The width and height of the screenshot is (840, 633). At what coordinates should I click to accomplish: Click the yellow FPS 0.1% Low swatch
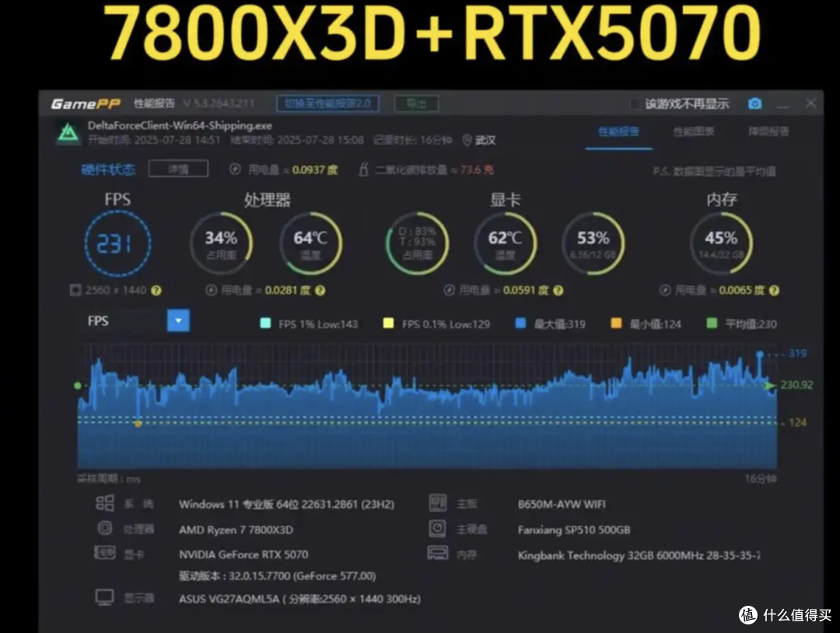click(x=388, y=323)
